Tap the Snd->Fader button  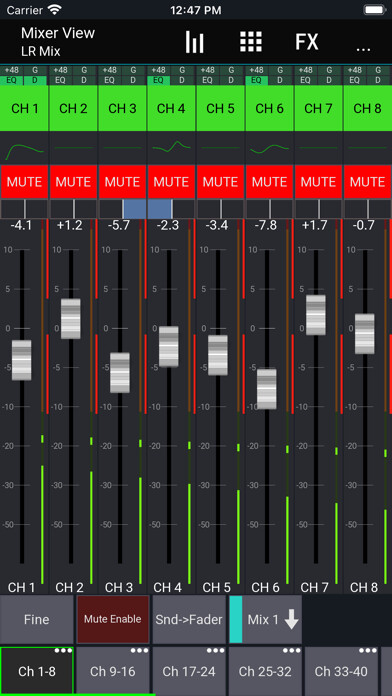tap(189, 619)
